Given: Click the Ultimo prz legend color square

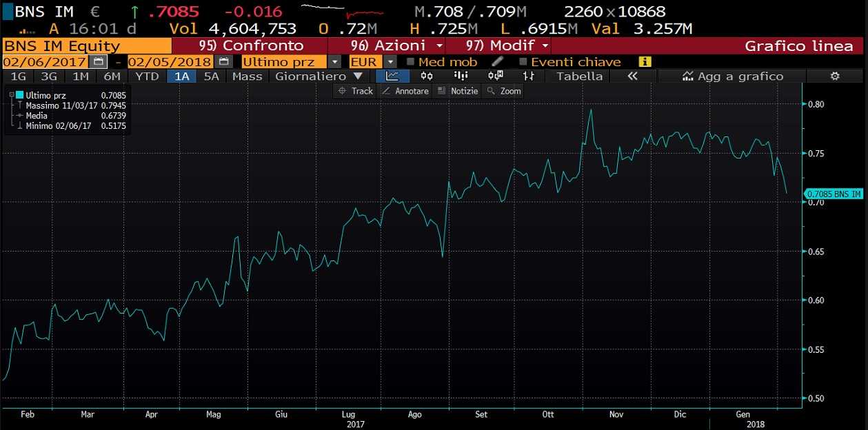Looking at the screenshot, I should pyautogui.click(x=20, y=95).
